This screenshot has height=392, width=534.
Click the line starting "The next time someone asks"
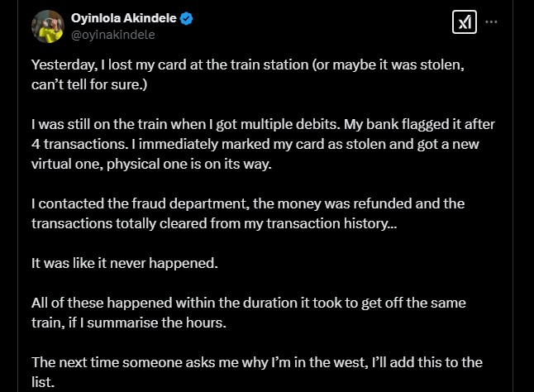(x=256, y=361)
